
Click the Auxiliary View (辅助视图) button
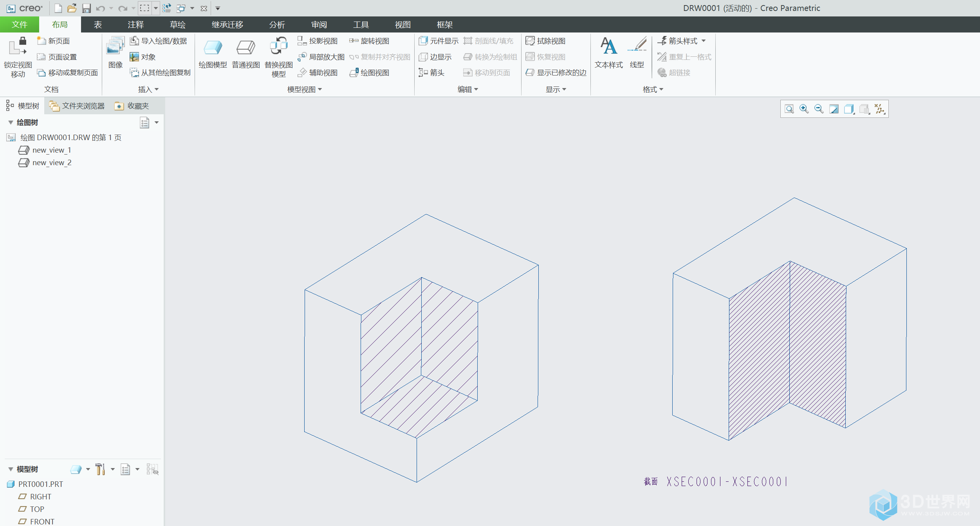point(318,72)
